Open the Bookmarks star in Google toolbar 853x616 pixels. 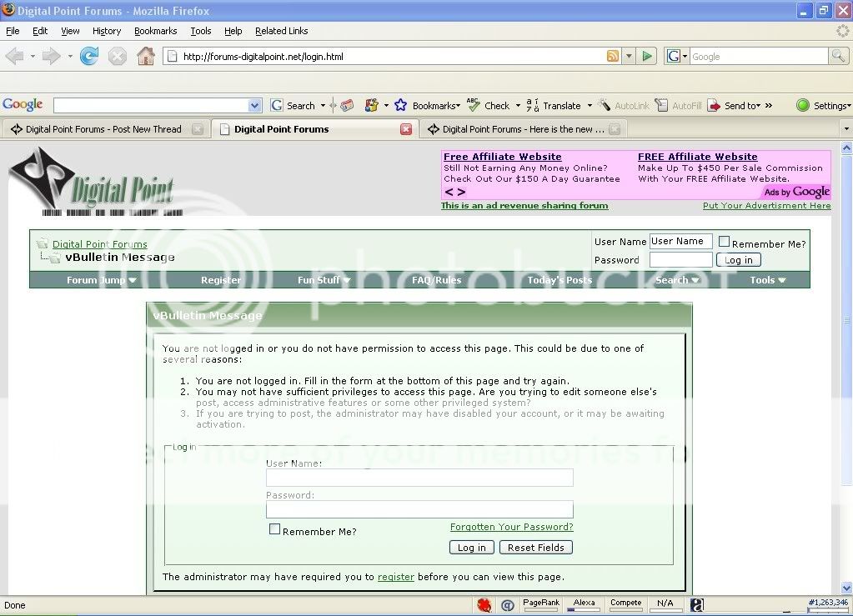400,105
